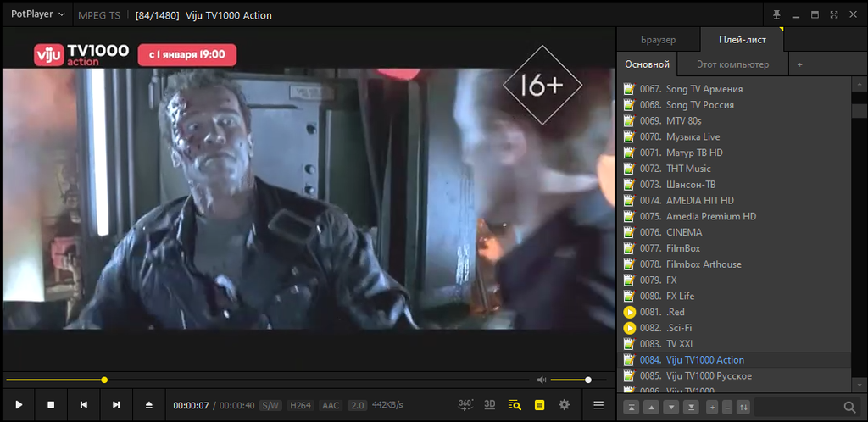Toggle 3D video mode
Viewport: 868px width, 422px height.
click(489, 404)
